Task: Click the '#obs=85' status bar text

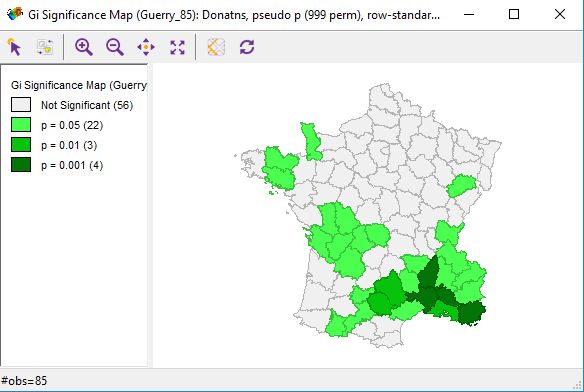Action: tap(24, 381)
